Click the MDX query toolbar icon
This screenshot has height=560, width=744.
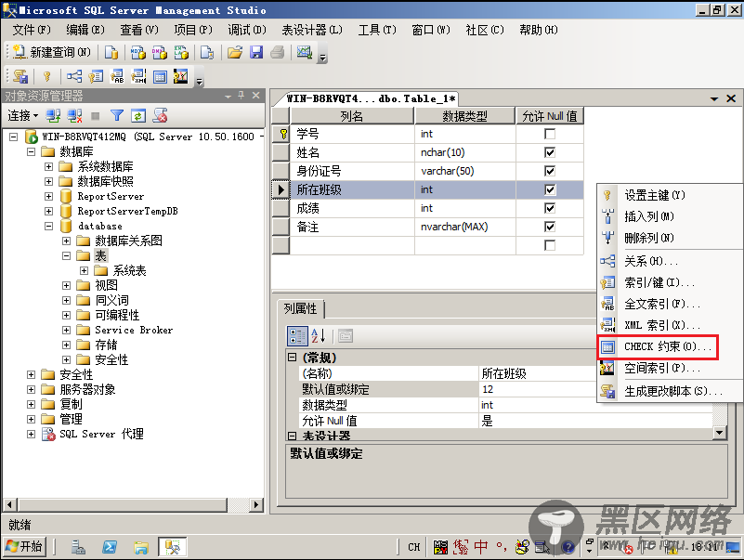pos(138,52)
